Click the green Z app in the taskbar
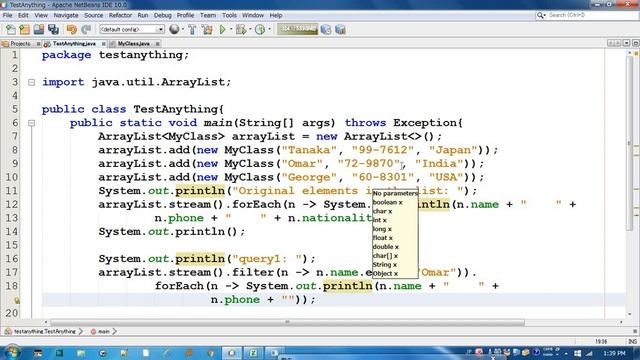Screen dimensions: 640x360 tap(253, 353)
